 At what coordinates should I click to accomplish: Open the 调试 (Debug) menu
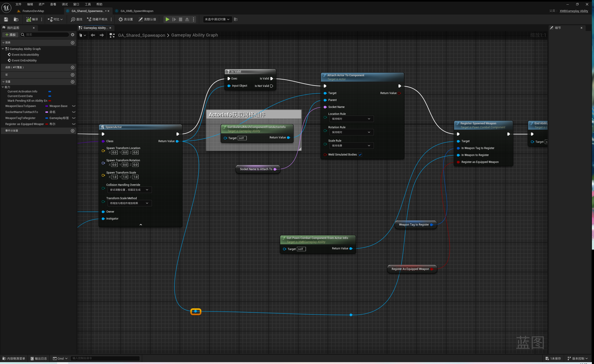tap(65, 4)
